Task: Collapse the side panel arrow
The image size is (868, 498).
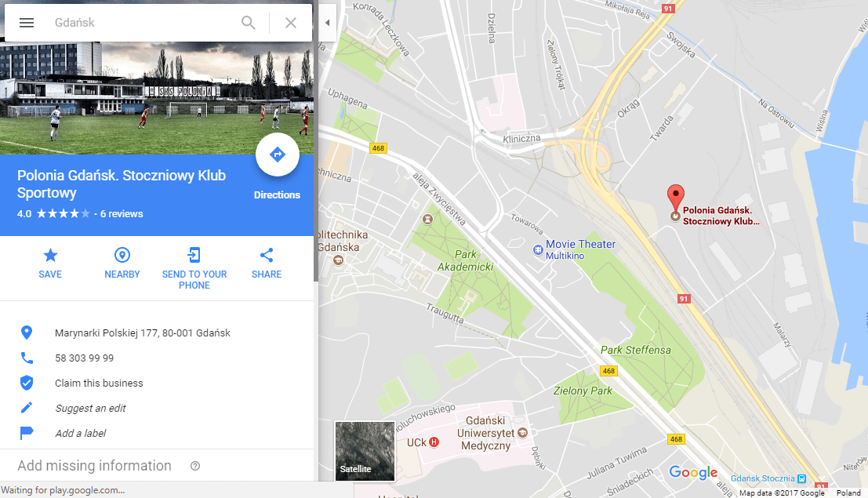Action: (x=327, y=23)
